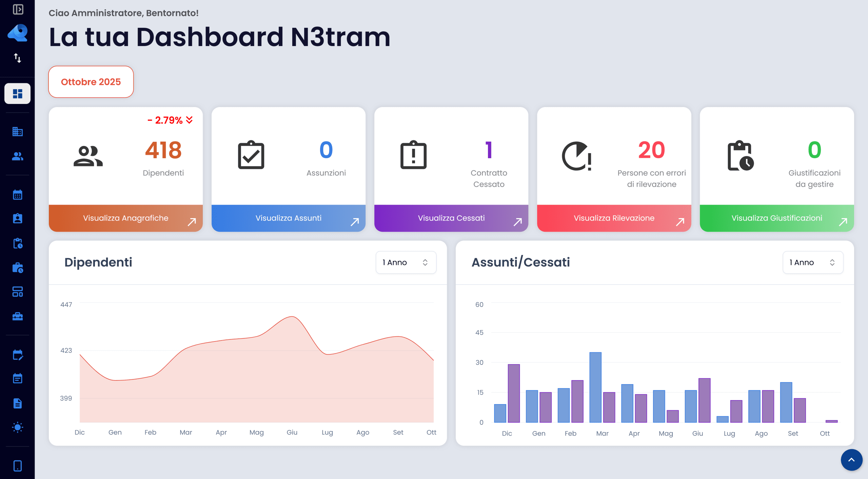This screenshot has height=479, width=868.
Task: Click the up-down arrows swap icon
Action: tap(18, 58)
